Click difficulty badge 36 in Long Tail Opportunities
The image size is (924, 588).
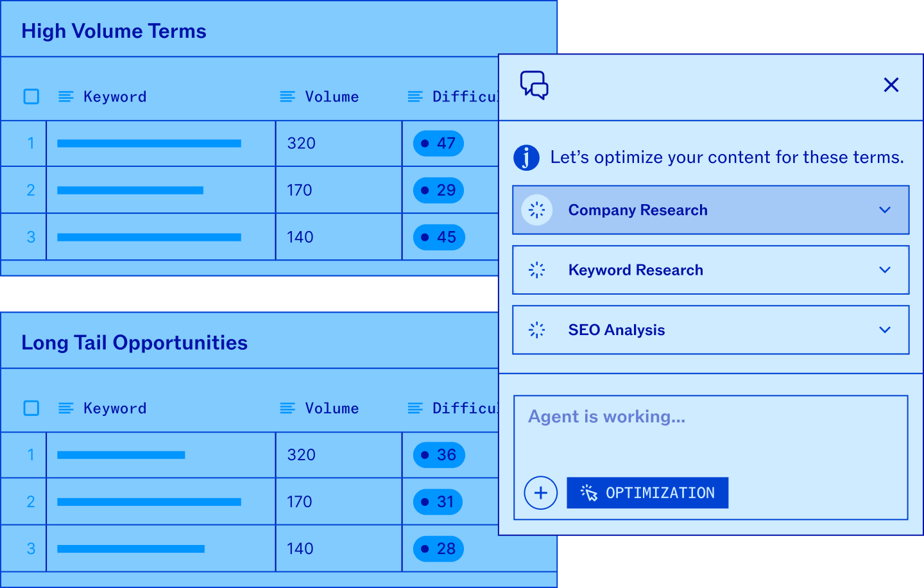[439, 454]
